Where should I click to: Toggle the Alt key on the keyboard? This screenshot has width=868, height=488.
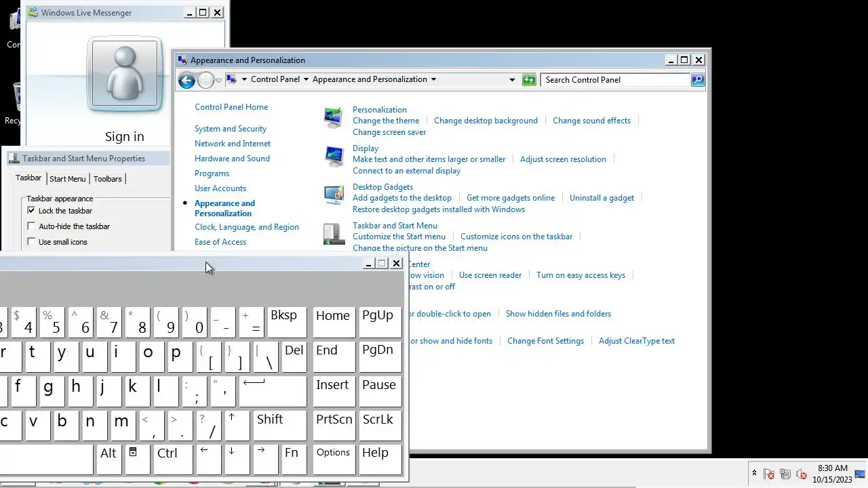coord(108,460)
